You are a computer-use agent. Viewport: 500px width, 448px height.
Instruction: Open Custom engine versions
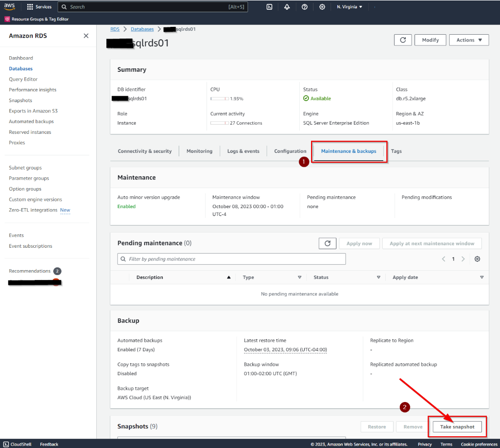[35, 199]
